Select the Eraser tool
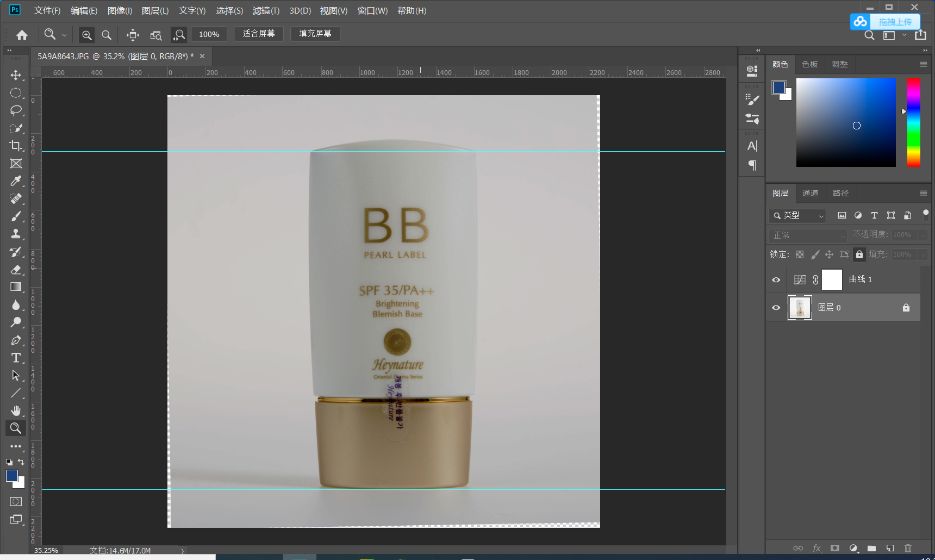This screenshot has height=560, width=935. (16, 270)
